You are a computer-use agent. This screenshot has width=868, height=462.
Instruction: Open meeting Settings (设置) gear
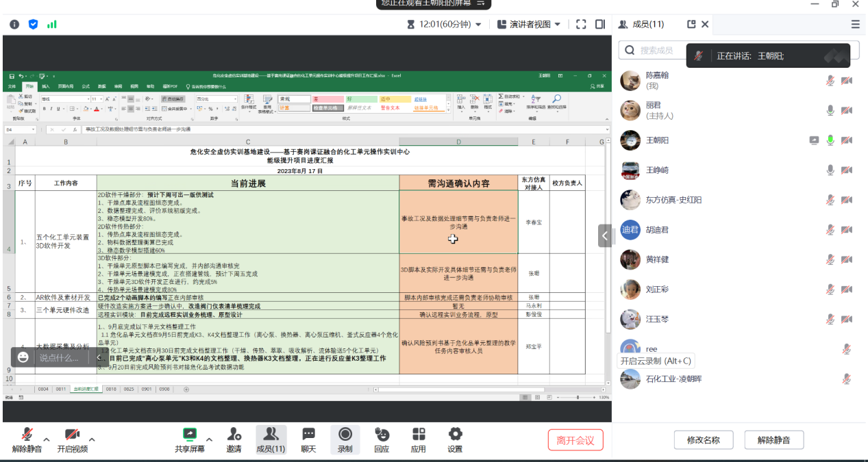tap(455, 439)
